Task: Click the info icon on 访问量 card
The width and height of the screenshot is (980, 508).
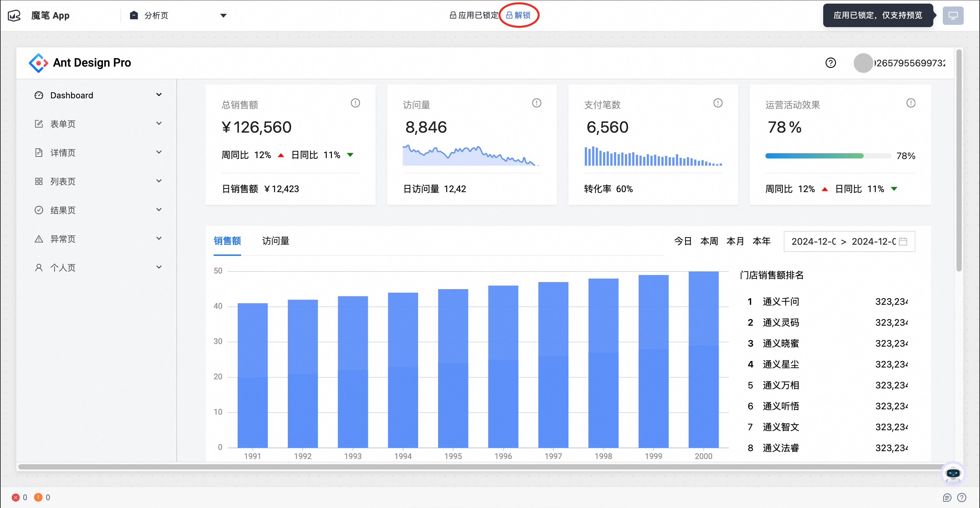Action: (536, 103)
